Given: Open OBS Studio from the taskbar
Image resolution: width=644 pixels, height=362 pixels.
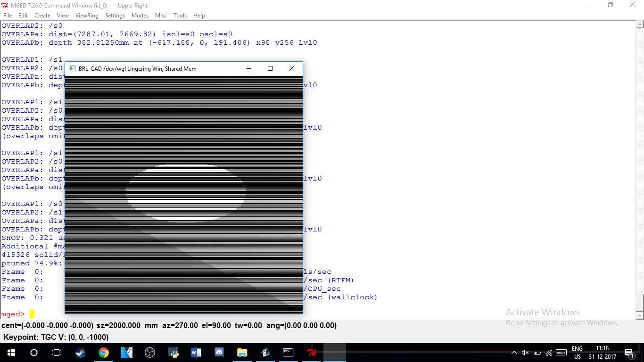Looking at the screenshot, I should 150,353.
